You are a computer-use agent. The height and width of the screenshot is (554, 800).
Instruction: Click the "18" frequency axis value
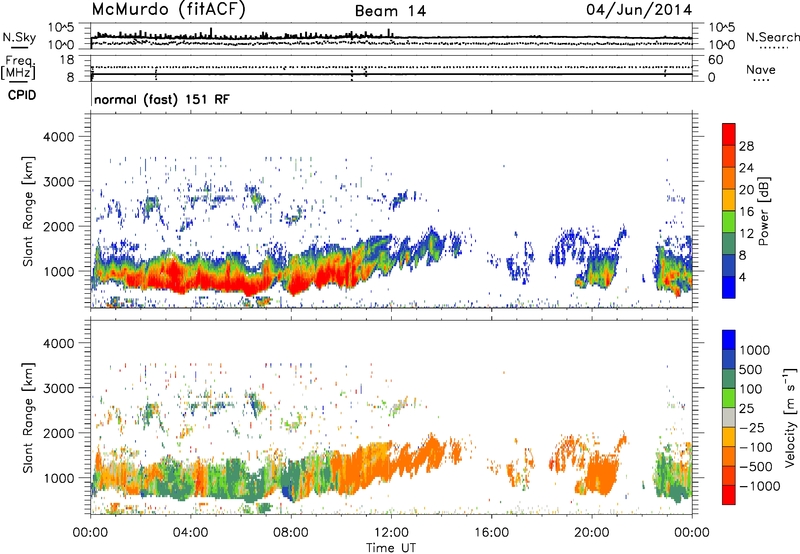(x=67, y=60)
